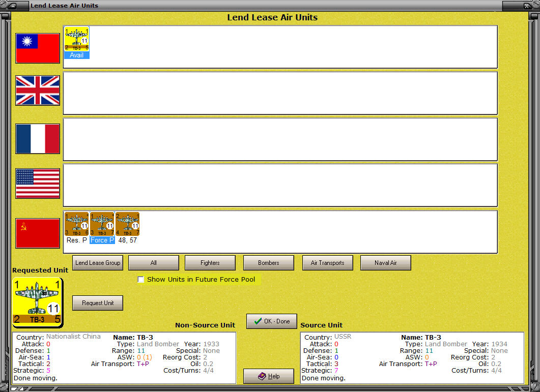The height and width of the screenshot is (392, 540).
Task: Click the 48, 57 label in USSR row
Action: point(127,240)
